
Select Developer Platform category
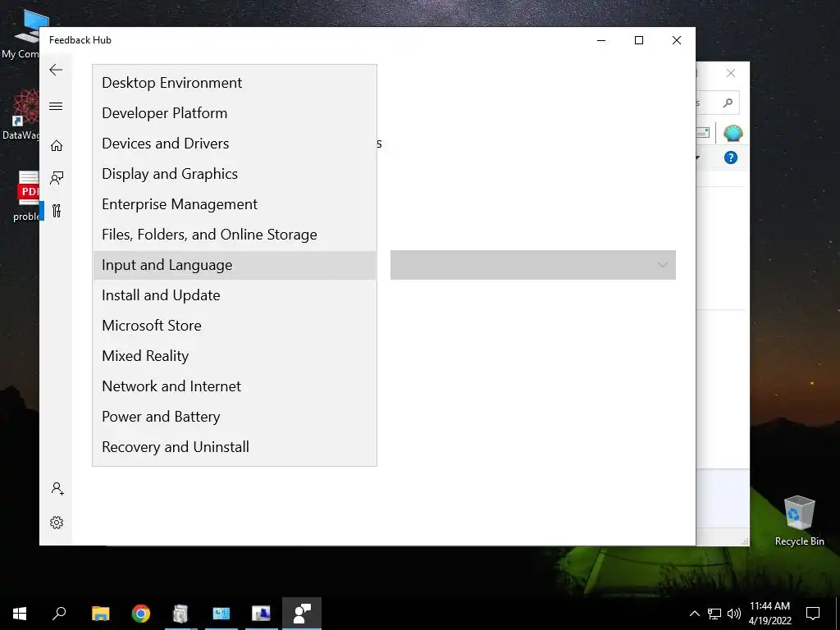tap(235, 113)
